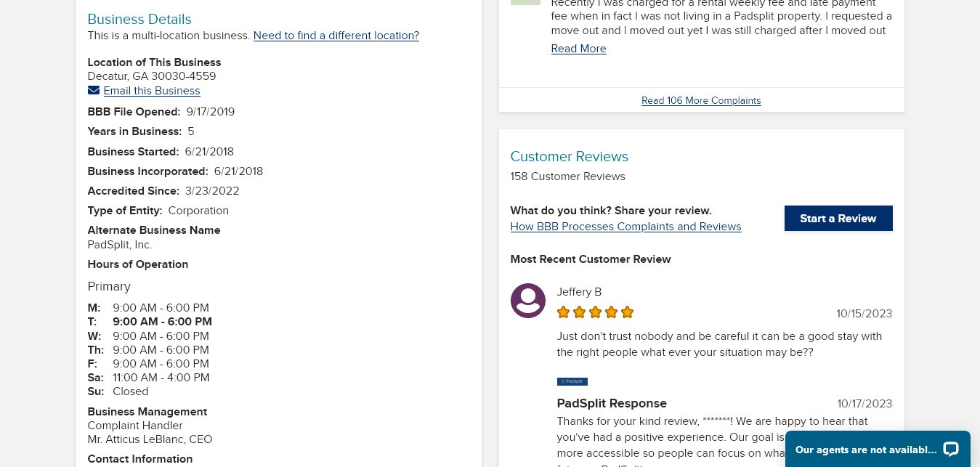Click the Jeffery B reviewer name
The height and width of the screenshot is (467, 980).
[579, 292]
